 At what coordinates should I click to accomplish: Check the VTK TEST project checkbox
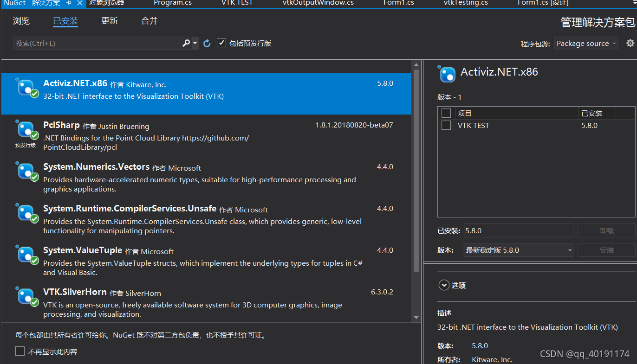coord(446,125)
